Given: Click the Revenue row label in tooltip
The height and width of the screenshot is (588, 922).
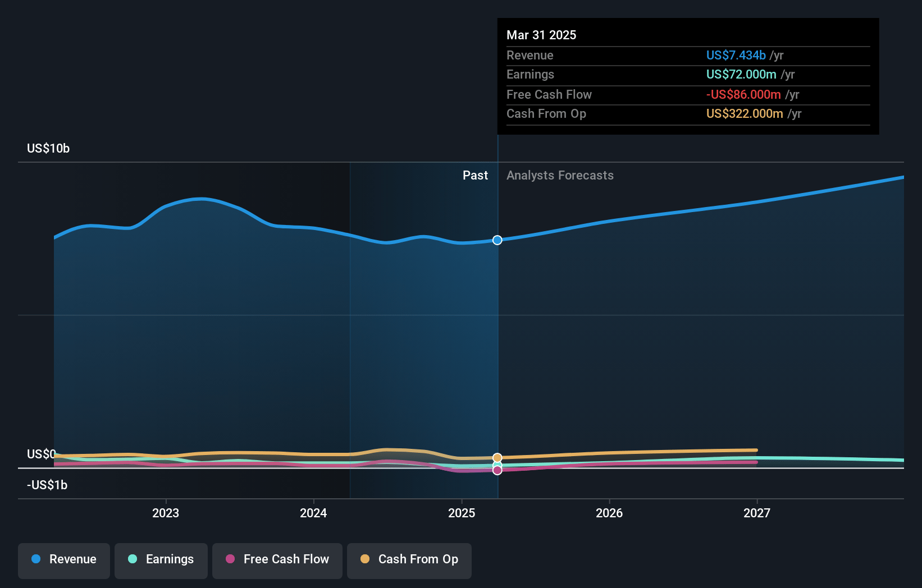Looking at the screenshot, I should click(x=530, y=56).
